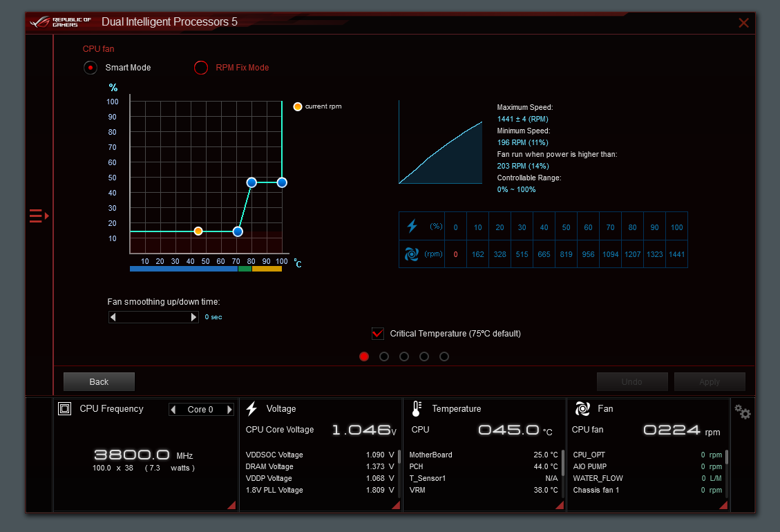Viewport: 780px width, 532px height.
Task: Expand the Fan panel corner triangle
Action: coord(724,505)
